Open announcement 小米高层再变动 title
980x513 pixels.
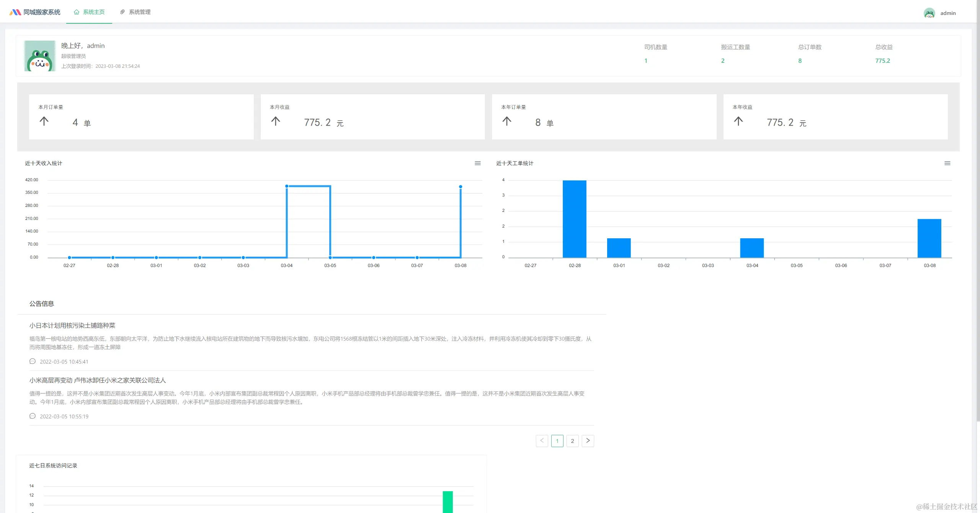point(98,380)
